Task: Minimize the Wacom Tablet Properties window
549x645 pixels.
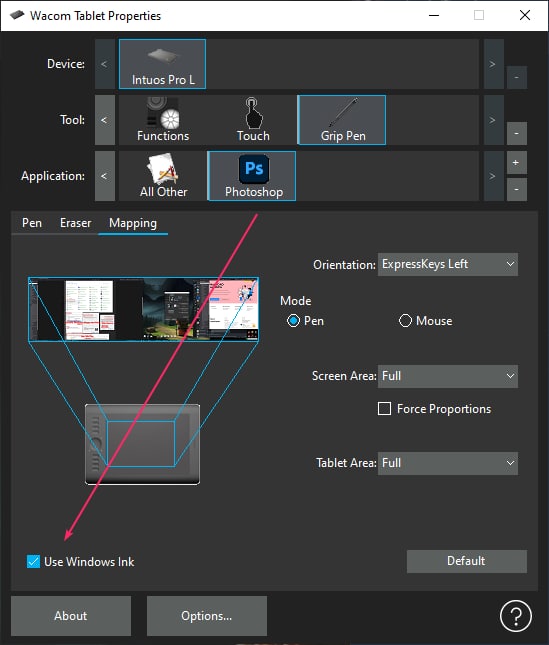Action: tap(434, 16)
